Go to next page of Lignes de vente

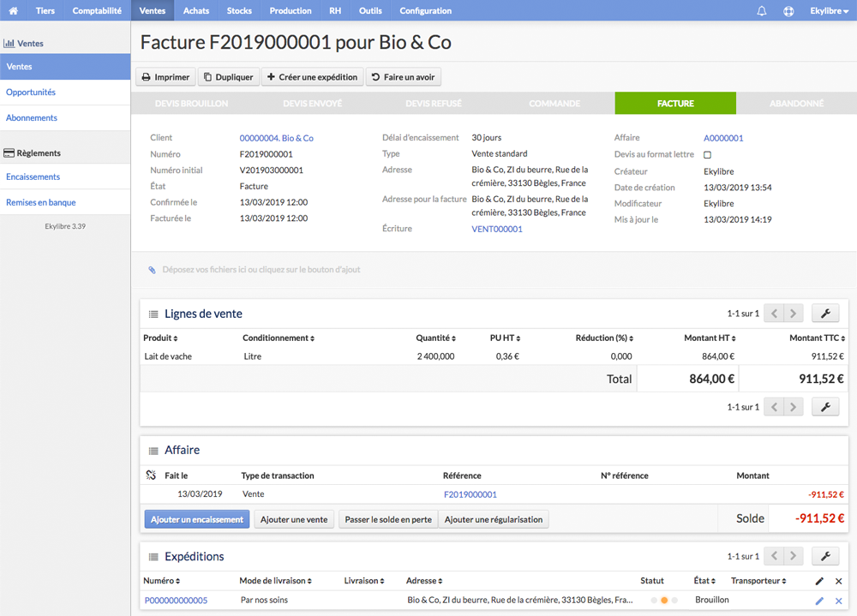(793, 314)
